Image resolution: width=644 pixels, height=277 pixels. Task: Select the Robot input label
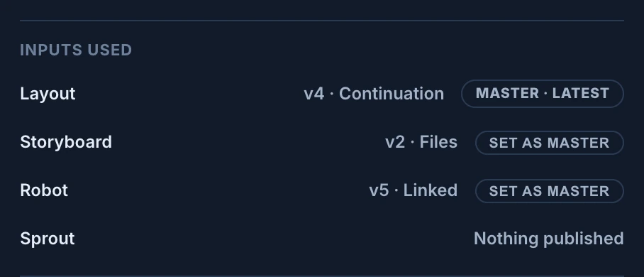tap(44, 190)
